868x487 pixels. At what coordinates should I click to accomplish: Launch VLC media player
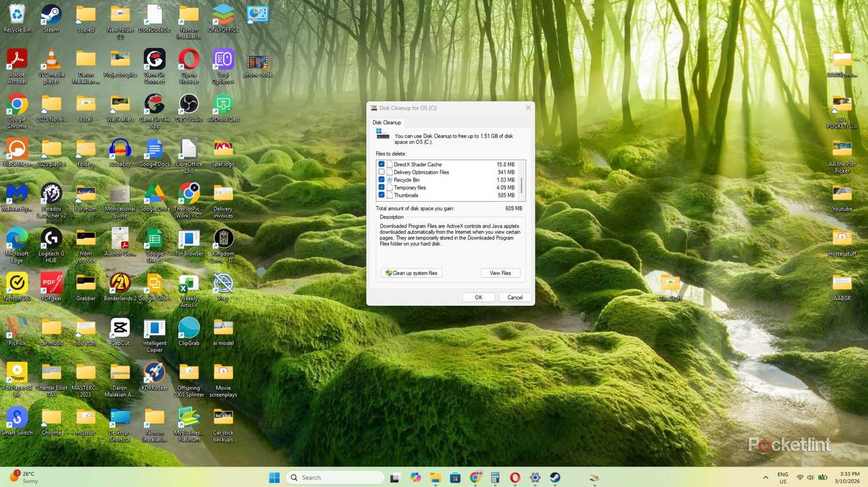coord(51,60)
